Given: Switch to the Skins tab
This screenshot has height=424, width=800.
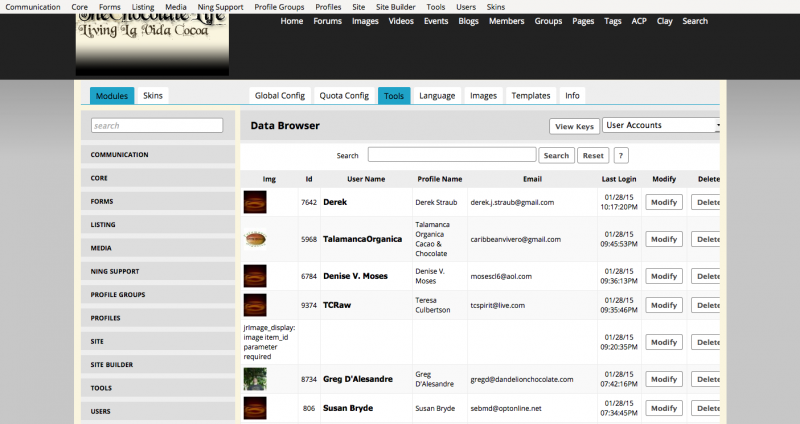Looking at the screenshot, I should (x=153, y=96).
